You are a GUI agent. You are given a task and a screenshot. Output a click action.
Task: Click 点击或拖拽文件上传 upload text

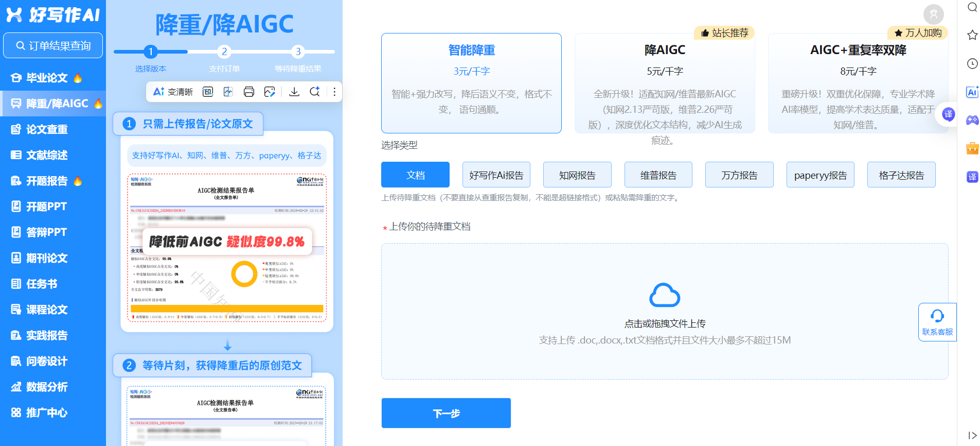click(665, 323)
